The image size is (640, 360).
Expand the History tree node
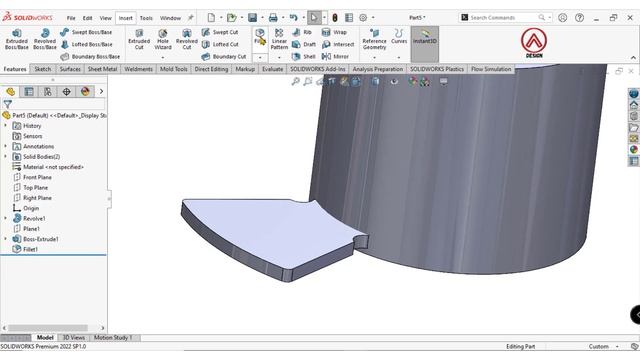point(6,126)
